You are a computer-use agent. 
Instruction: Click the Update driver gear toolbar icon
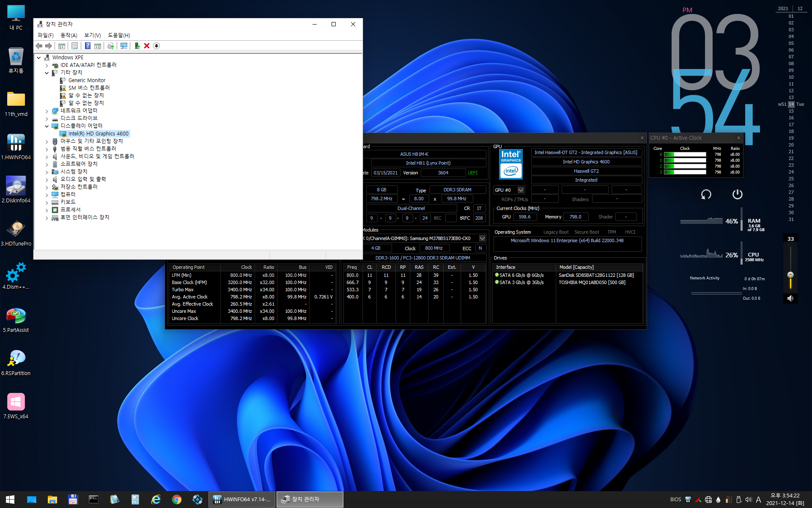click(111, 46)
